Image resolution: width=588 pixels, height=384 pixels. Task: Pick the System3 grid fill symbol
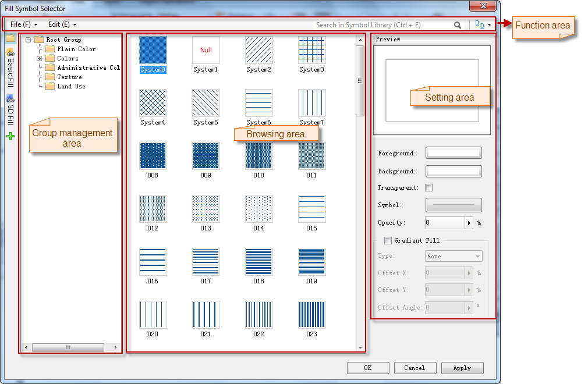pyautogui.click(x=311, y=50)
